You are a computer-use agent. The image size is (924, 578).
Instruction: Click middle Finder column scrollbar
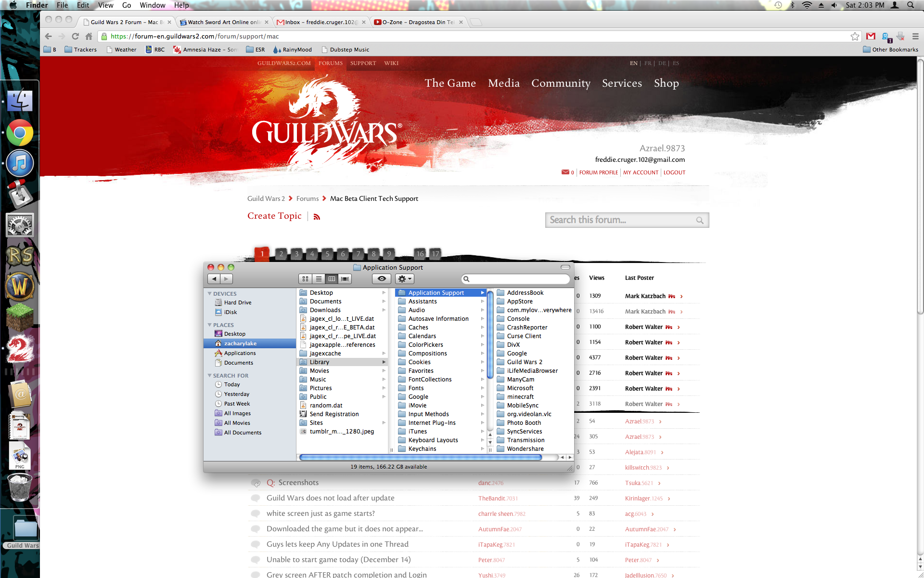[x=490, y=334]
